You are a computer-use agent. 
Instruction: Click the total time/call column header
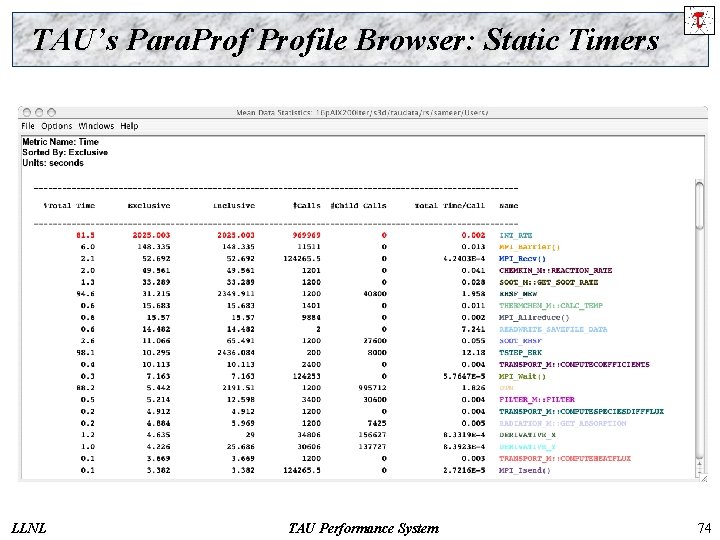click(450, 206)
